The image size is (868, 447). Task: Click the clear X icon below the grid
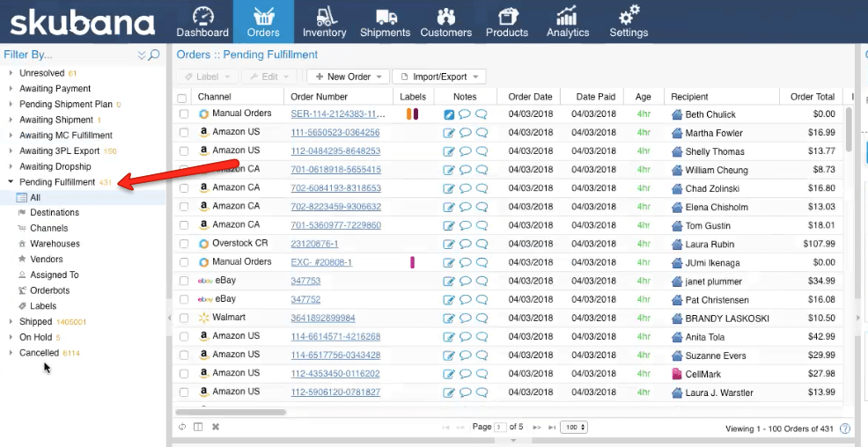(x=216, y=427)
